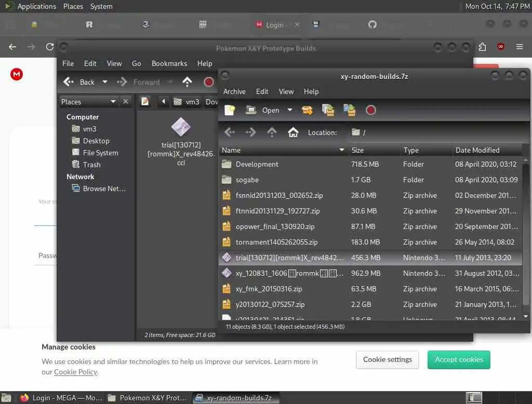
Task: Open the browser hamburger menu
Action: click(520, 46)
